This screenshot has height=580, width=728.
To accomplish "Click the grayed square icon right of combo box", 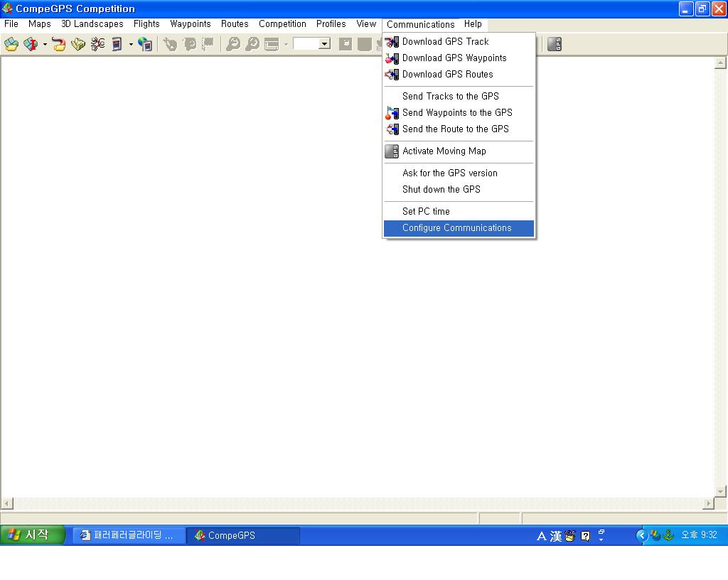I will (x=346, y=45).
